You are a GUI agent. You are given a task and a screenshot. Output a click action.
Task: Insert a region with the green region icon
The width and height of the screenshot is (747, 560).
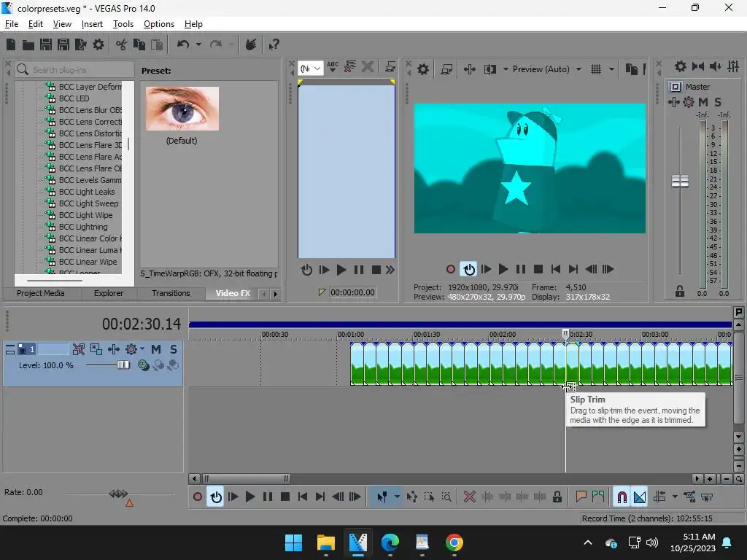tap(598, 497)
